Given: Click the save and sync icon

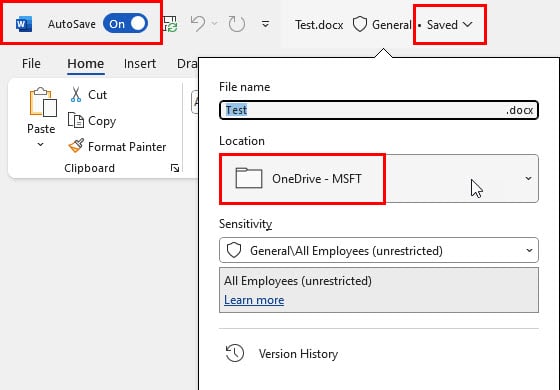Looking at the screenshot, I should tap(170, 24).
